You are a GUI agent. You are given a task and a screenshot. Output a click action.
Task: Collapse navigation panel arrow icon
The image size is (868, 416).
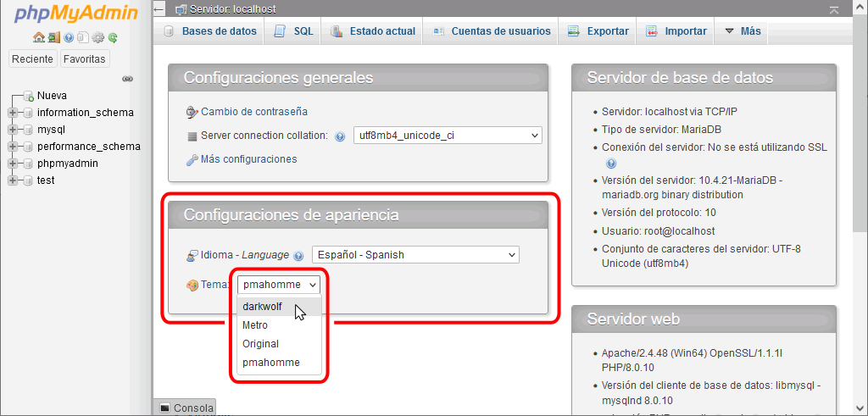click(x=159, y=9)
